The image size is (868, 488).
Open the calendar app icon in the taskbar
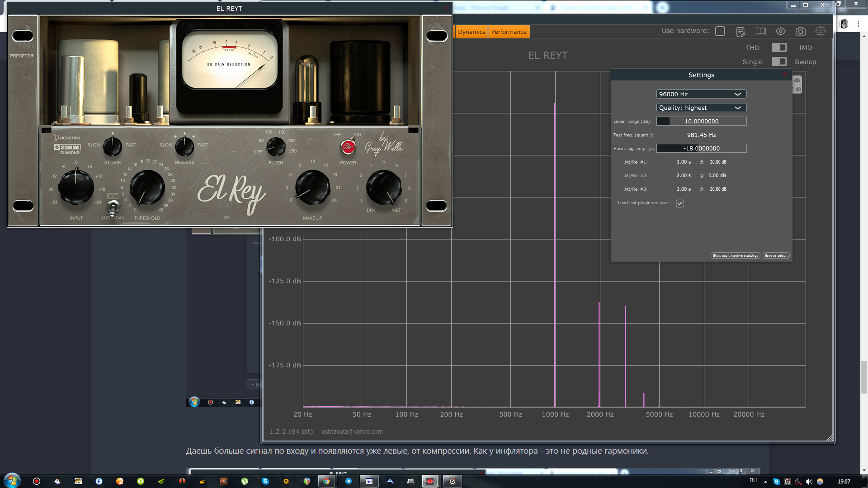coord(369,481)
